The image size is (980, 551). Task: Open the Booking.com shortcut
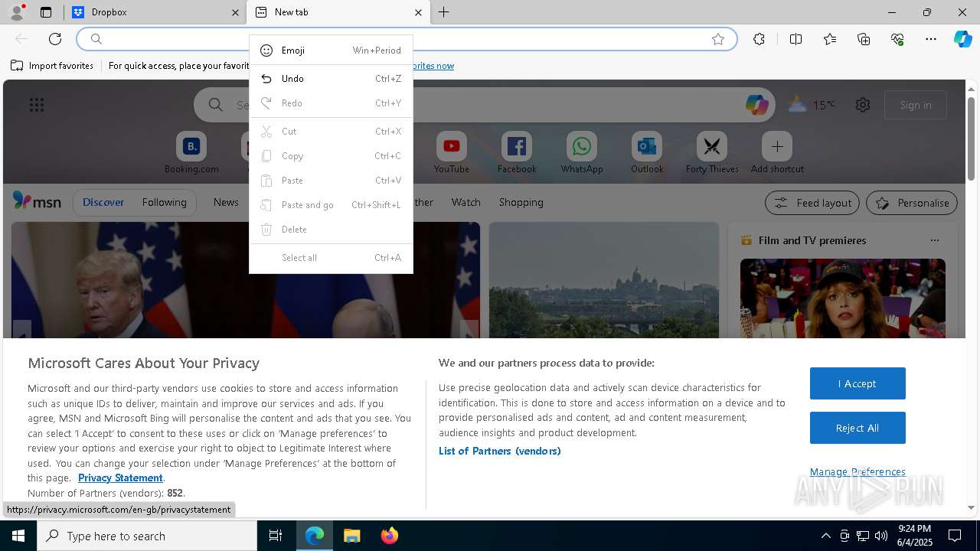point(191,153)
